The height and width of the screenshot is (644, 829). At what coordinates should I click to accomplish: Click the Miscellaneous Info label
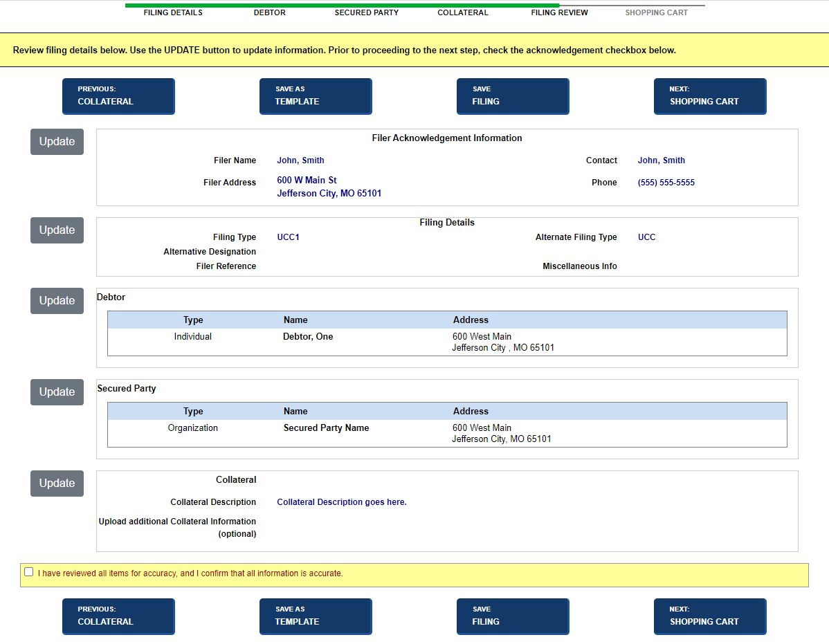pyautogui.click(x=579, y=266)
